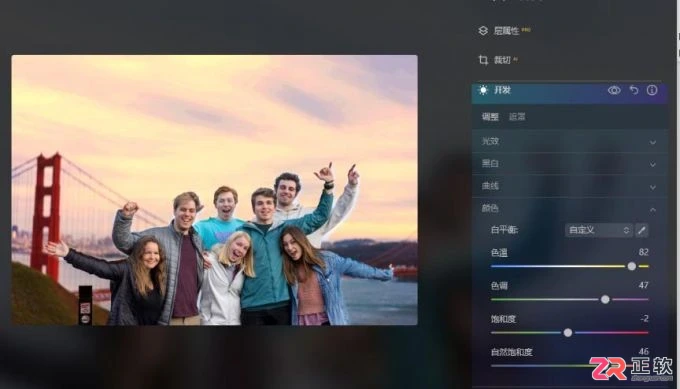This screenshot has width=680, height=389.
Task: Select the 裁切 crop tool icon
Action: tap(483, 60)
